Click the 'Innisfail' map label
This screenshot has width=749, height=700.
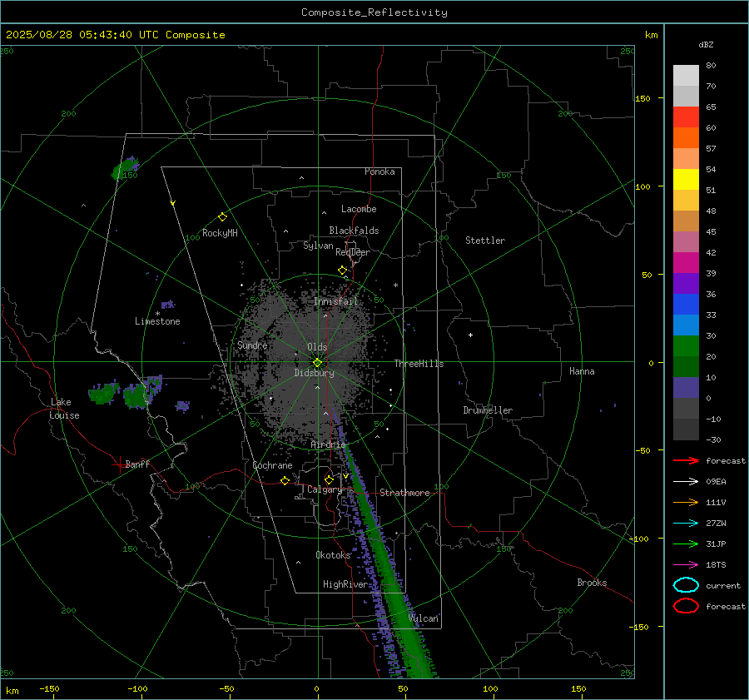(336, 301)
